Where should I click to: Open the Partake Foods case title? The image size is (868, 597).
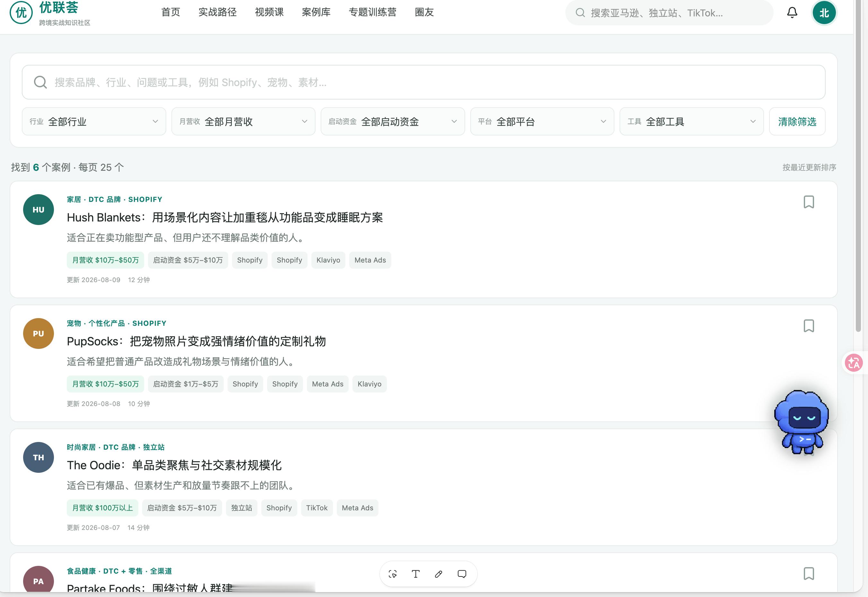click(150, 588)
